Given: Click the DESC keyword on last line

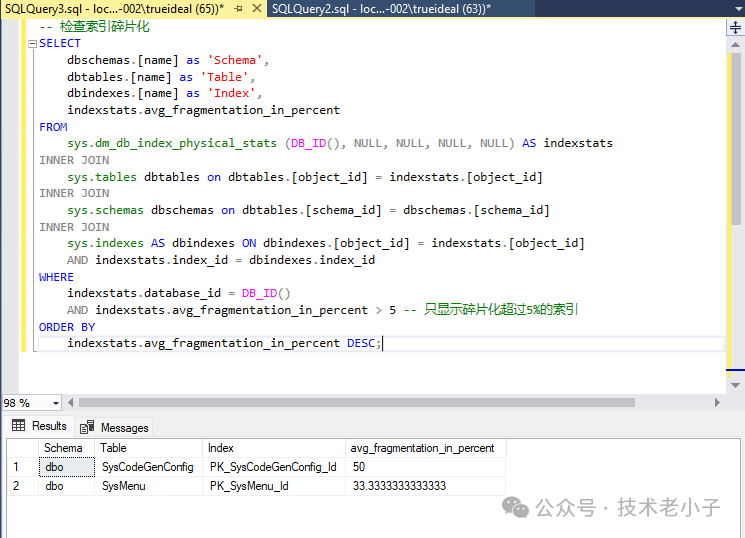Looking at the screenshot, I should 361,343.
